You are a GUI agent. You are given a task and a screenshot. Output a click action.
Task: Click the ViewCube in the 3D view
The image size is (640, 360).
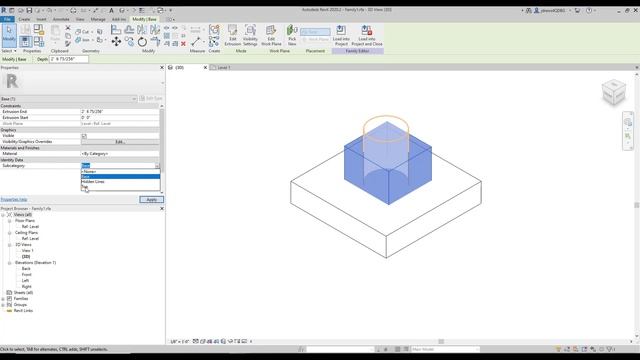point(613,92)
